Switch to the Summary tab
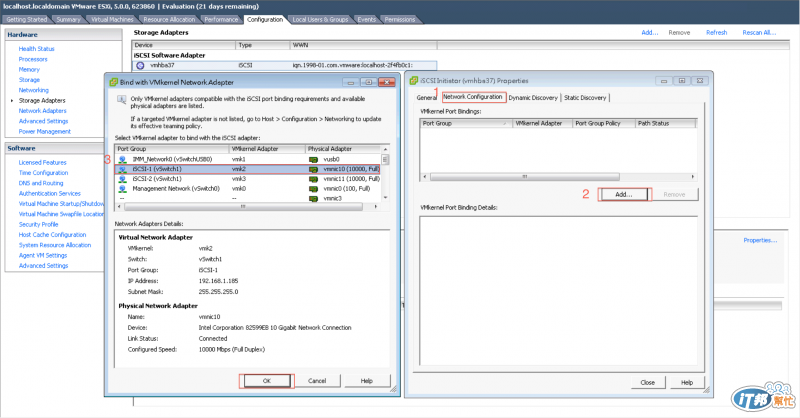The width and height of the screenshot is (800, 418). pyautogui.click(x=68, y=19)
